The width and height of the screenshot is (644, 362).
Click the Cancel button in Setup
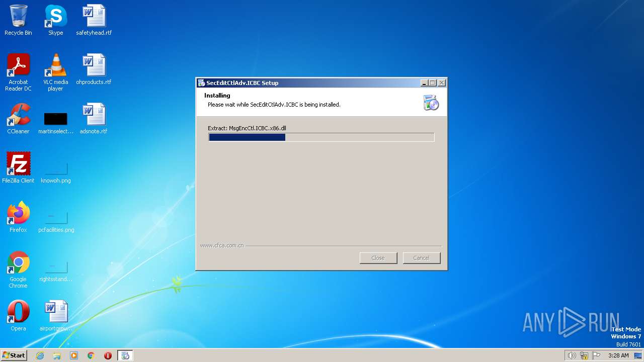(421, 258)
